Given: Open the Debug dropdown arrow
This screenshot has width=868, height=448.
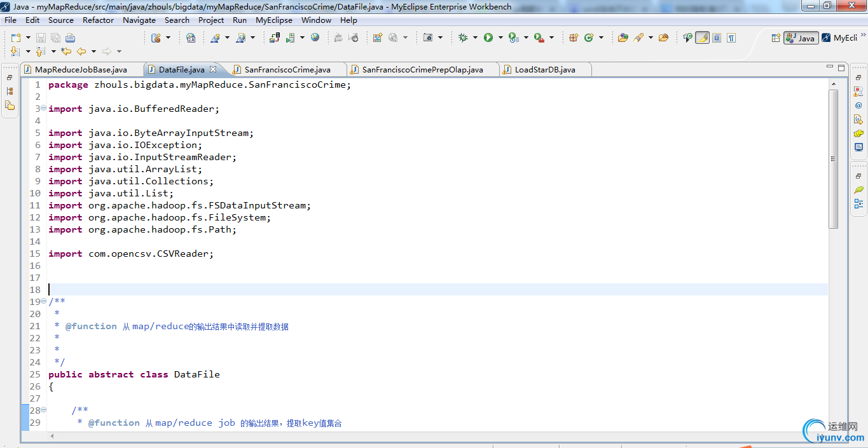Looking at the screenshot, I should (x=475, y=37).
